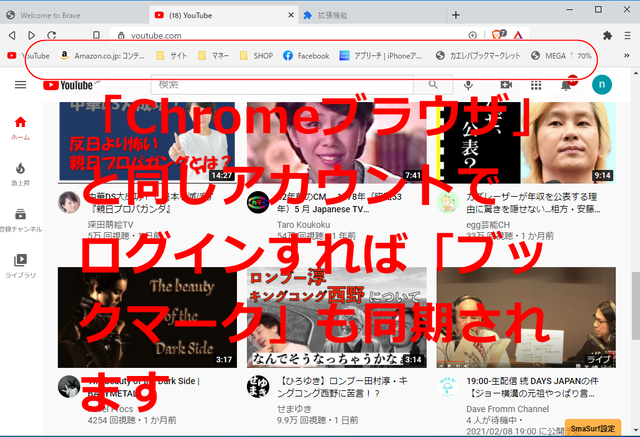Open the Amazon.co.jp bookmark
The height and width of the screenshot is (437, 640).
click(102, 55)
